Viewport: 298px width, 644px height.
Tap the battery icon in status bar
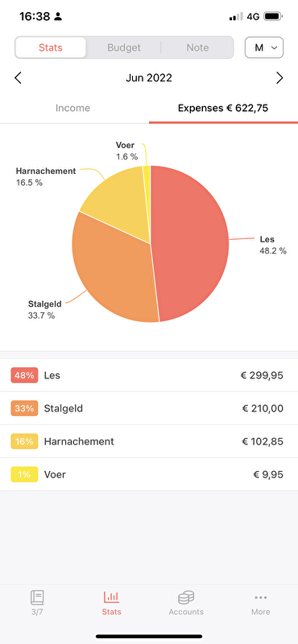pos(273,17)
